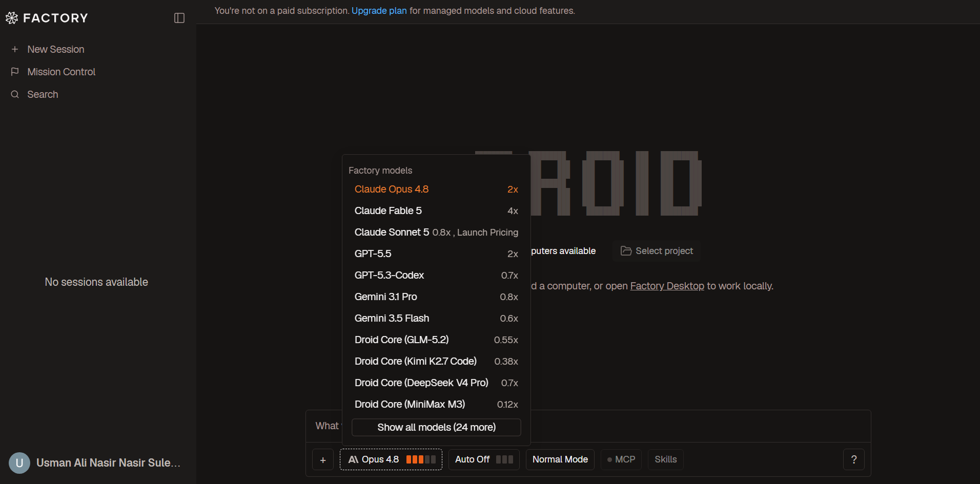
Task: Expand the list with Show all models
Action: click(x=436, y=427)
